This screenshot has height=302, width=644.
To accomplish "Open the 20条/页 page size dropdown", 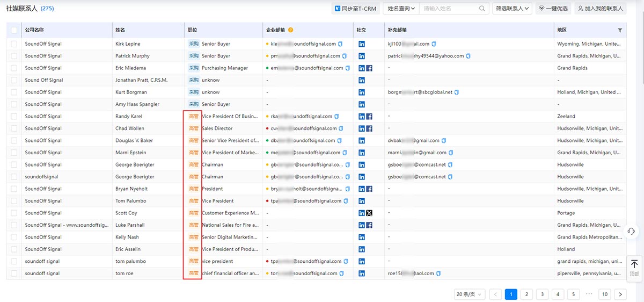I will pyautogui.click(x=470, y=294).
